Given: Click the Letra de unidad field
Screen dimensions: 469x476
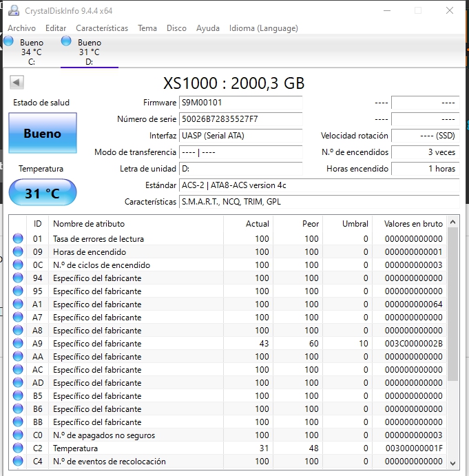Looking at the screenshot, I should pos(241,169).
